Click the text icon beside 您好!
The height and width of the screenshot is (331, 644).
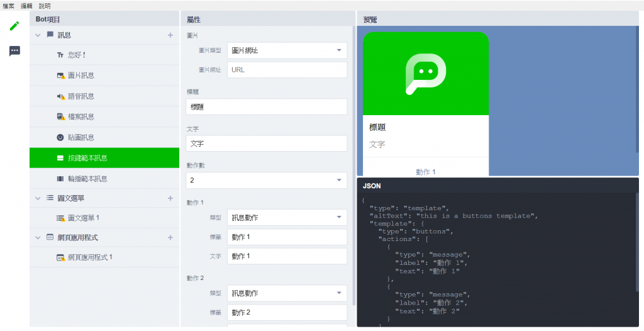(60, 55)
